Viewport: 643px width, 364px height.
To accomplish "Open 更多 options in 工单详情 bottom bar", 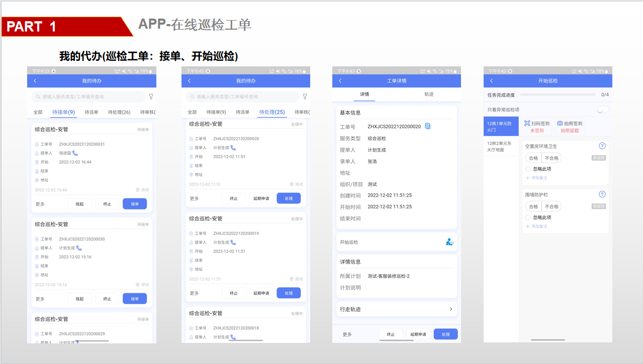I will pyautogui.click(x=347, y=334).
